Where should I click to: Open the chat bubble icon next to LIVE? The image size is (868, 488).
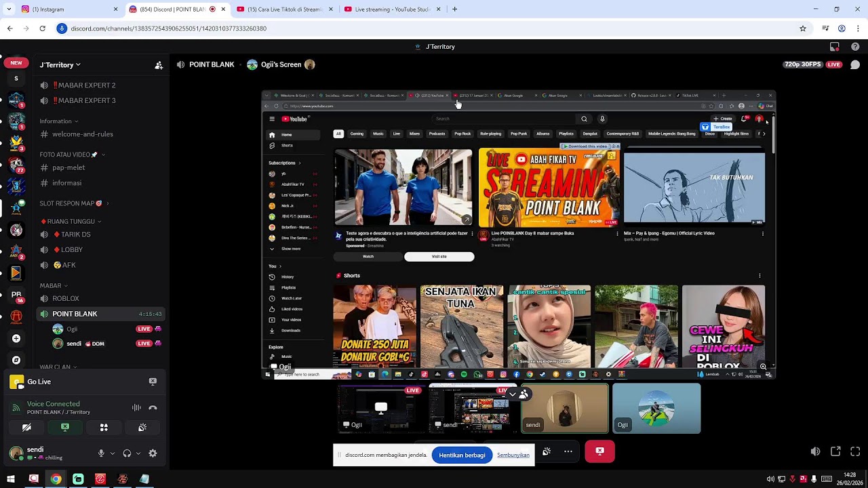pyautogui.click(x=854, y=65)
